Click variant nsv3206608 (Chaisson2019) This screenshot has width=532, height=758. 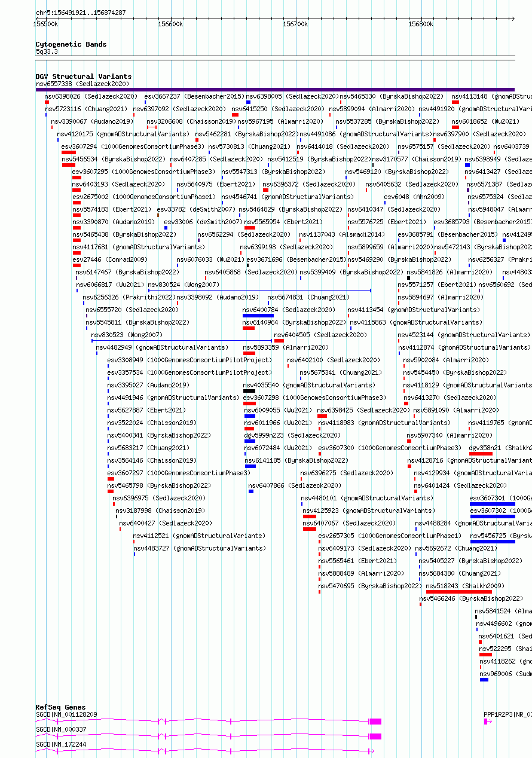tap(191, 121)
